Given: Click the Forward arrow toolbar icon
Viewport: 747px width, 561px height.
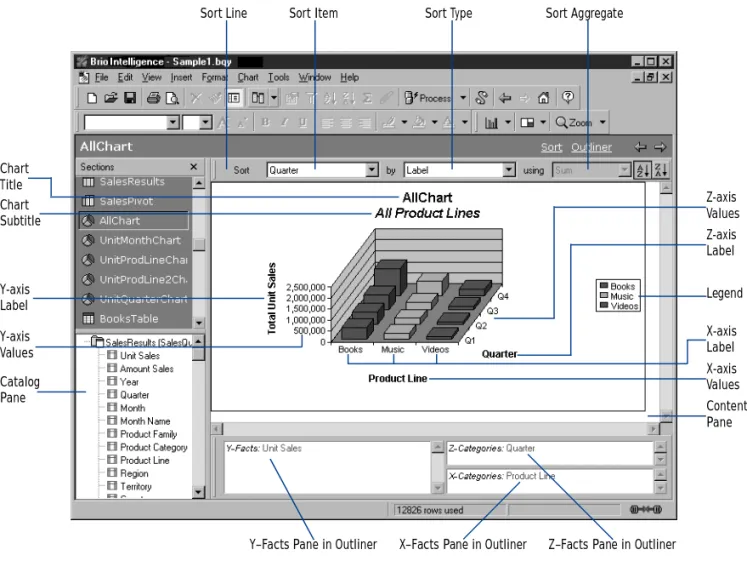Looking at the screenshot, I should (x=525, y=98).
